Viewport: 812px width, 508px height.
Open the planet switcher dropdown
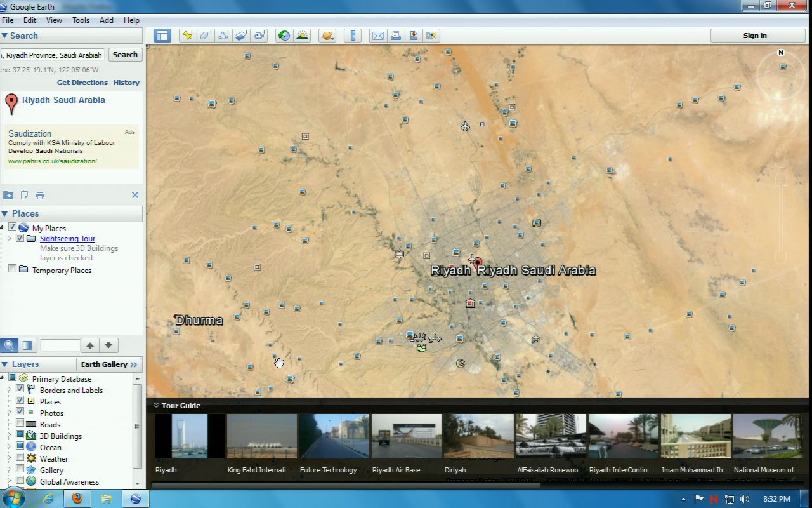[327, 36]
